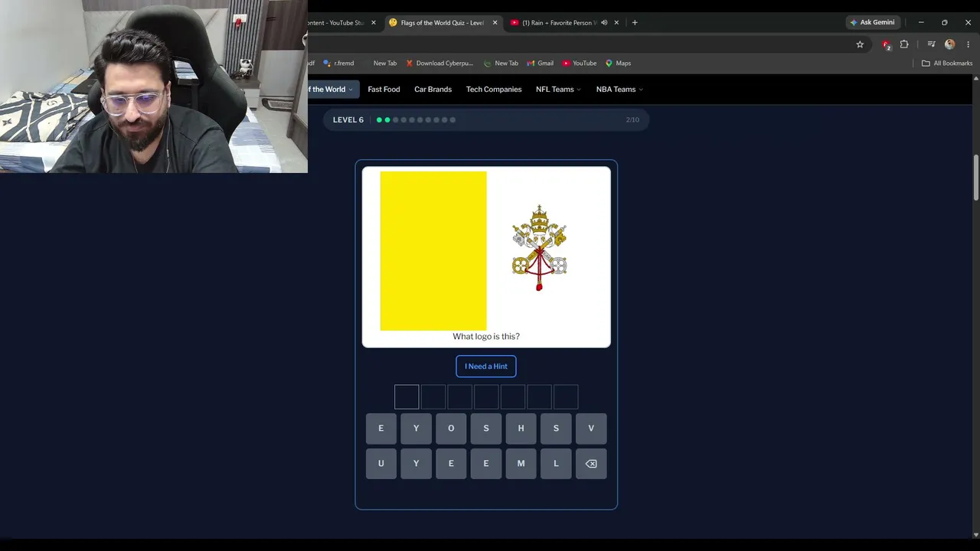Tap the H letter key
This screenshot has width=980, height=551.
click(x=521, y=429)
